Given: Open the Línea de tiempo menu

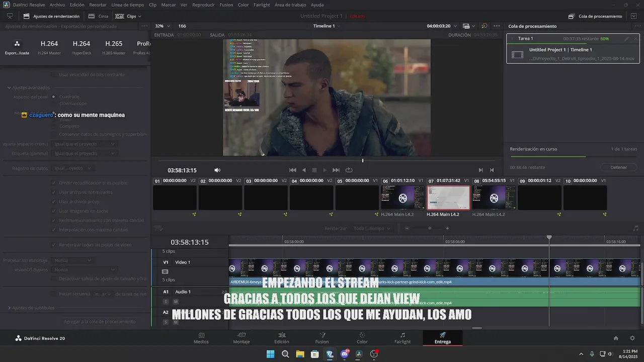Looking at the screenshot, I should coord(127,5).
